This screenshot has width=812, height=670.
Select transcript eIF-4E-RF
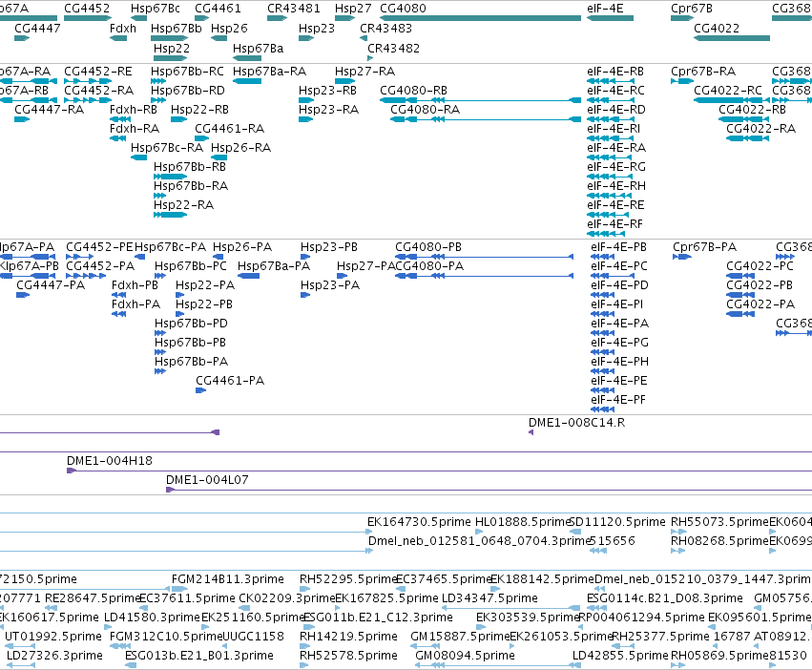coord(614,224)
